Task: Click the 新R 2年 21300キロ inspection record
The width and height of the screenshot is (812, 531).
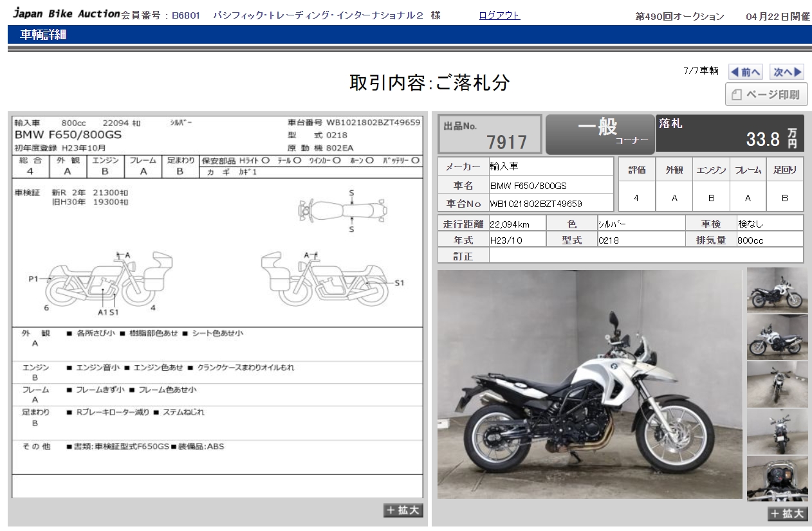Action: [x=90, y=192]
